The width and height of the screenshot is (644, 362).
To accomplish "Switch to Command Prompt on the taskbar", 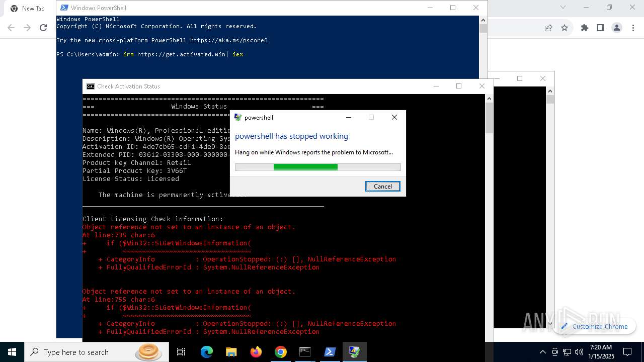I will pyautogui.click(x=305, y=352).
